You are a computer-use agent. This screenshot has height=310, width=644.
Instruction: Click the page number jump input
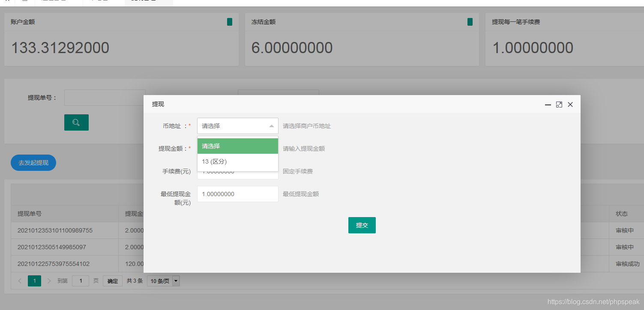click(81, 281)
